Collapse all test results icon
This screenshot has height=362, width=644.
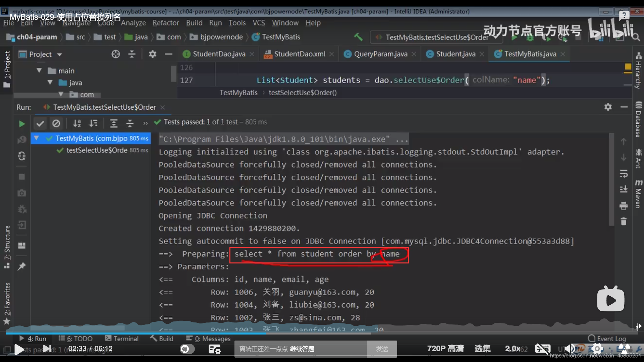[x=130, y=124]
